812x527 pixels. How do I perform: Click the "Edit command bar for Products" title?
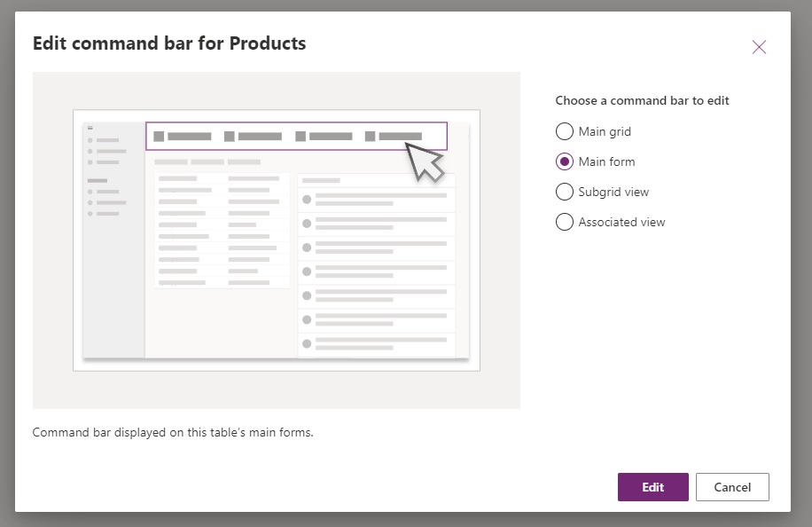[169, 43]
